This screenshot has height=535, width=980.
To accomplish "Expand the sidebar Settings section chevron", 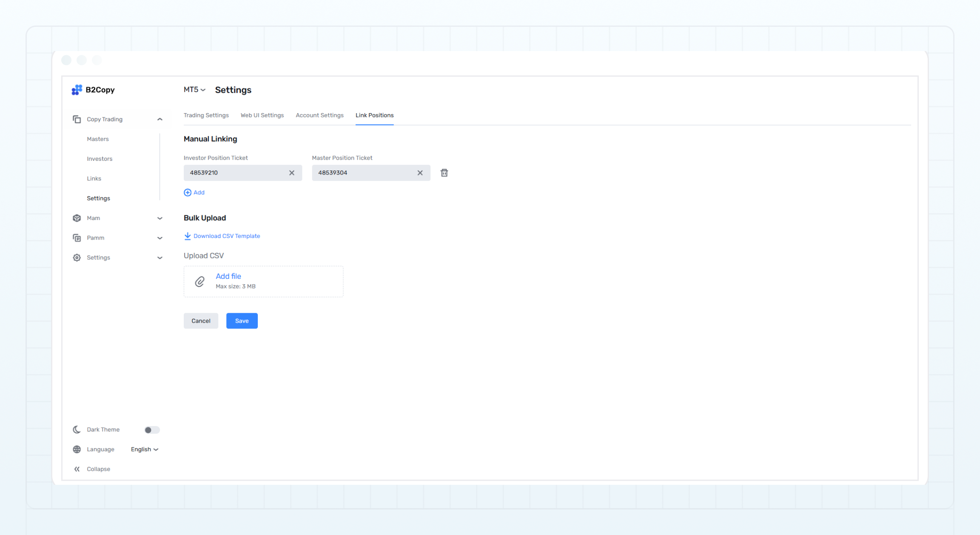I will point(160,258).
